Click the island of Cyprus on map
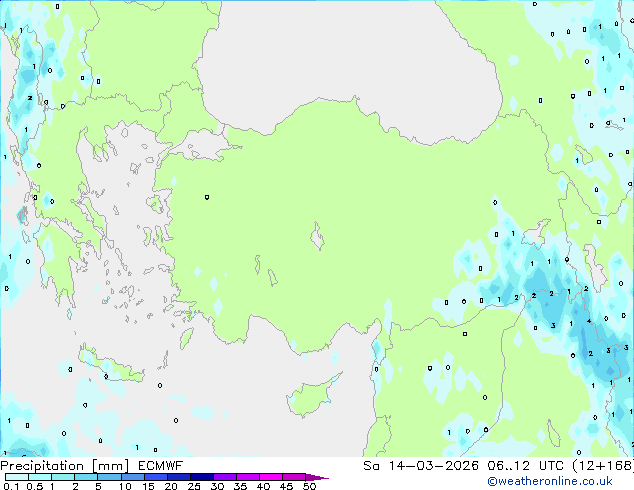The image size is (634, 490). click(x=312, y=397)
